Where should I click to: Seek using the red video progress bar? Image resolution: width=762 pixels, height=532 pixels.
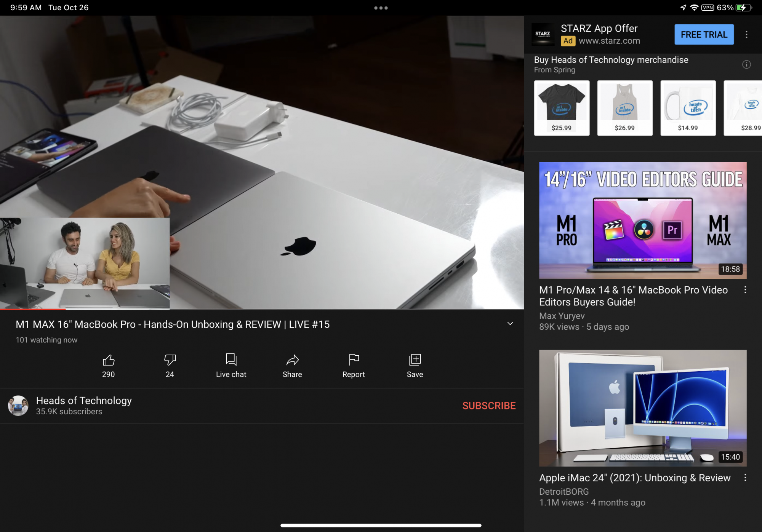point(33,309)
